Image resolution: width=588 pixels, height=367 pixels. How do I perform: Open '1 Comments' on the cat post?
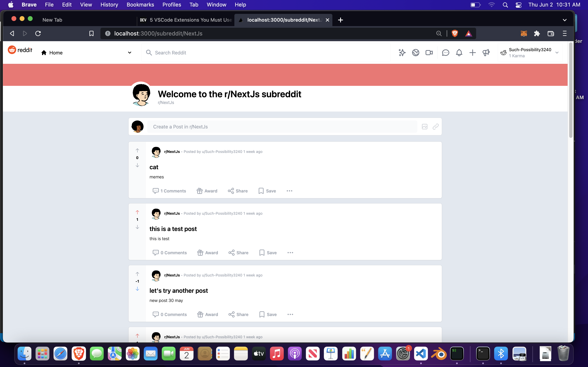click(169, 191)
